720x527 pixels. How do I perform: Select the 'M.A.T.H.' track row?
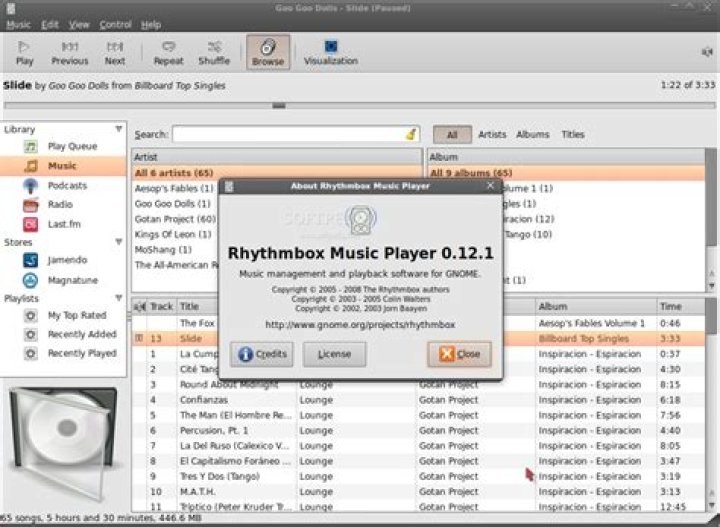pyautogui.click(x=419, y=492)
